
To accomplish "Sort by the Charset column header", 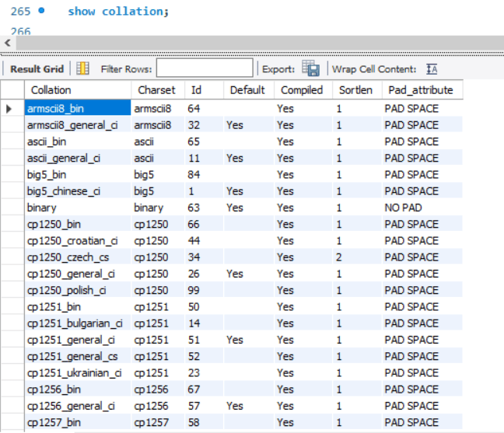I will coord(158,90).
